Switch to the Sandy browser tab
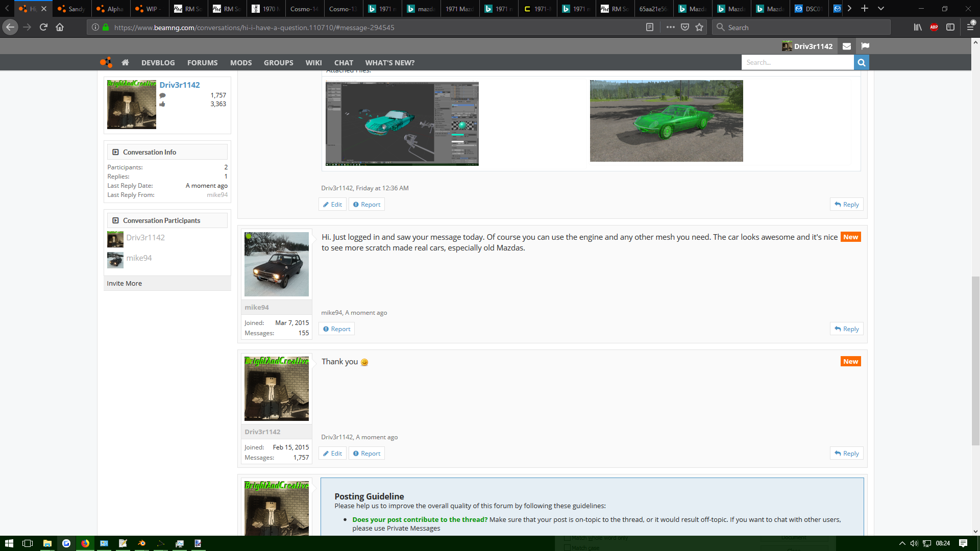Image resolution: width=980 pixels, height=551 pixels. [x=71, y=9]
